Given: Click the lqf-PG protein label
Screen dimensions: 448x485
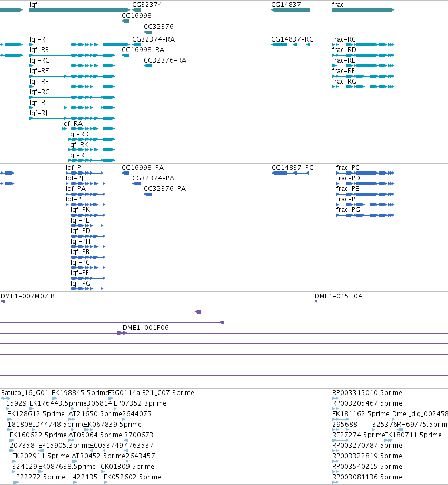Looking at the screenshot, I should tap(81, 284).
